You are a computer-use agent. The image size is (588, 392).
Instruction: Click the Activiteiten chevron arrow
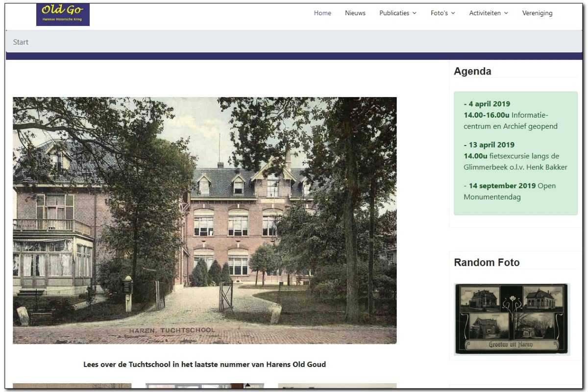coord(506,13)
